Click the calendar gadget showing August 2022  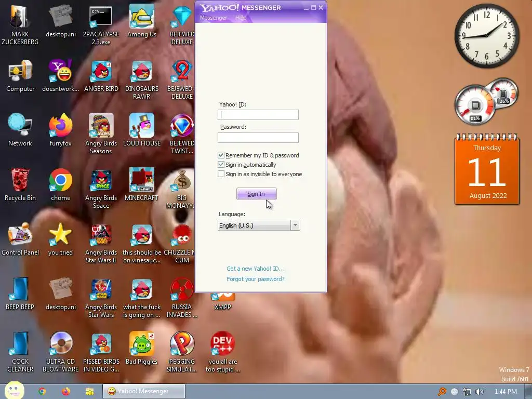coord(487,170)
